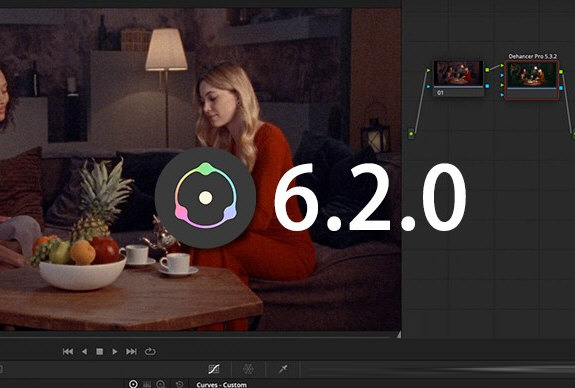The image size is (575, 388).
Task: Click Dehancer node green RGB output connector
Action: coord(561,72)
